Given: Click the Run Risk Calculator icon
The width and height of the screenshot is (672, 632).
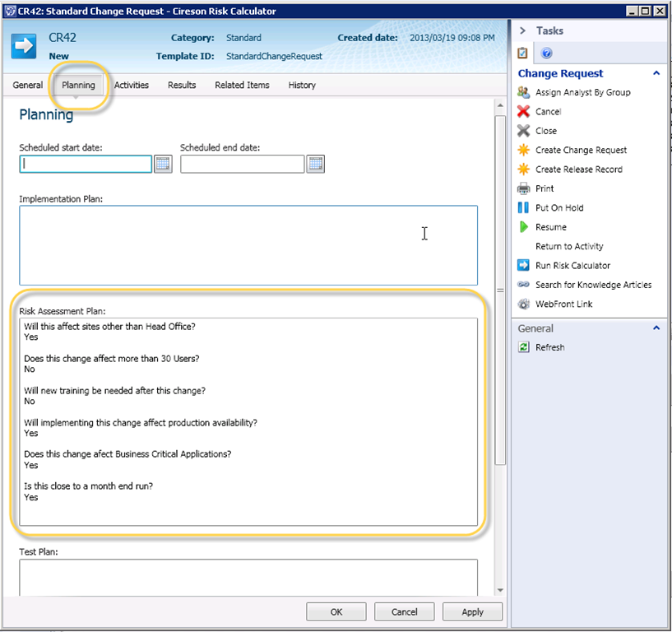Looking at the screenshot, I should coord(523,265).
